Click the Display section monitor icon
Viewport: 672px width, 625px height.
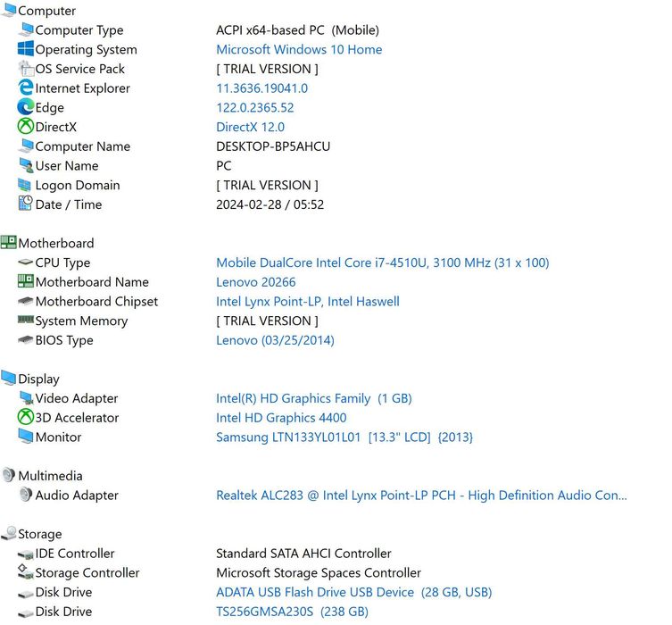9,378
